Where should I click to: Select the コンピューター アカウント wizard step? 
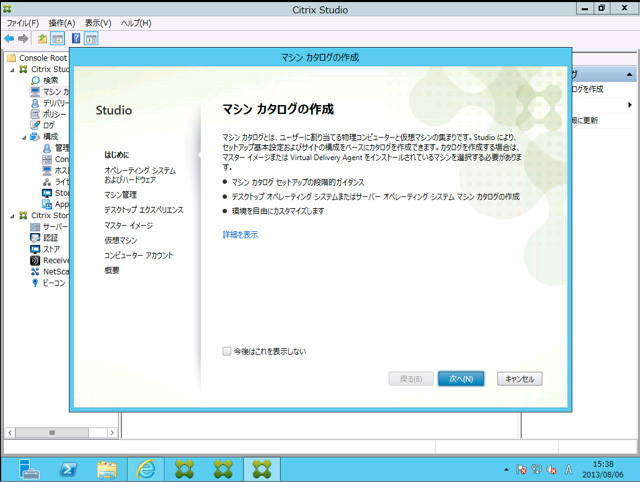click(139, 255)
